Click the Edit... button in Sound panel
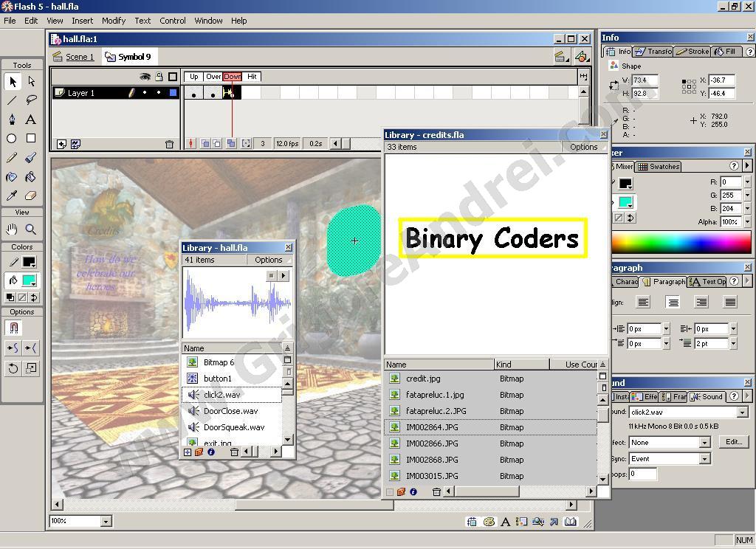Image resolution: width=756 pixels, height=549 pixels. click(x=734, y=441)
